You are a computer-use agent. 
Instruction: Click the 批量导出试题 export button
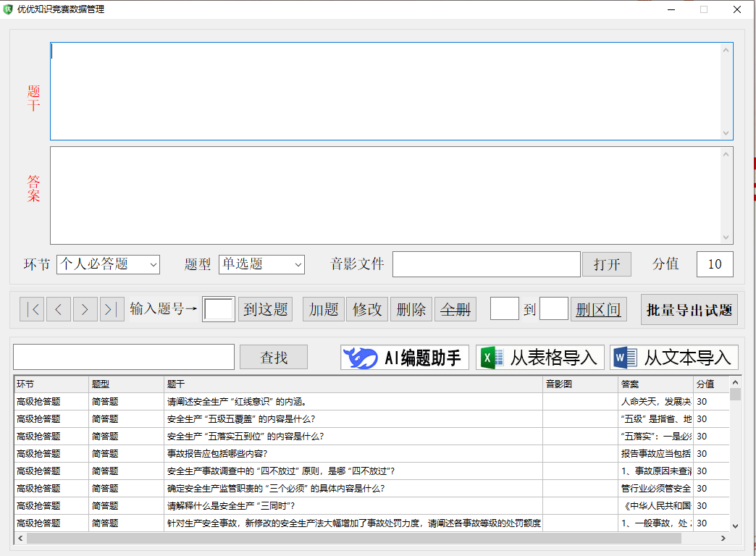pyautogui.click(x=689, y=310)
